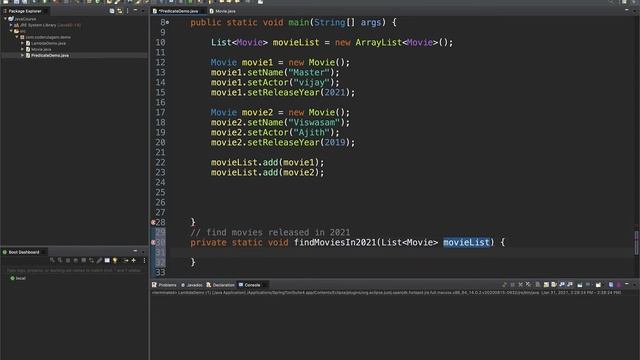Select PredicateDemo.java in Package Explorer
The height and width of the screenshot is (360, 640).
point(50,56)
